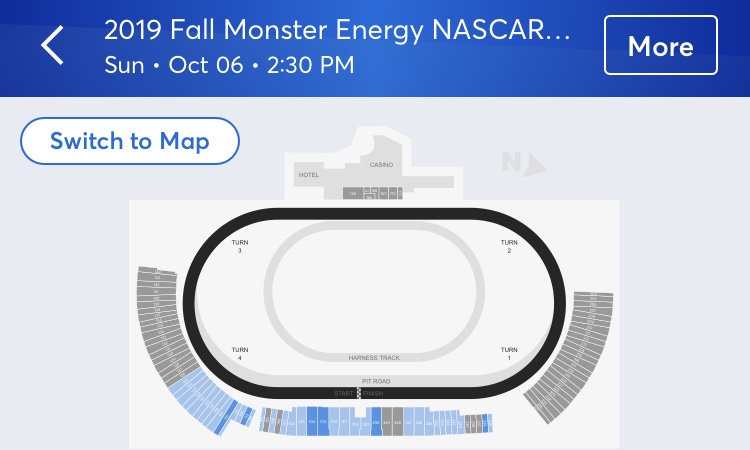Viewport: 750px width, 450px height.
Task: Select the gray grandstand left of Turn 3
Action: pos(158,320)
